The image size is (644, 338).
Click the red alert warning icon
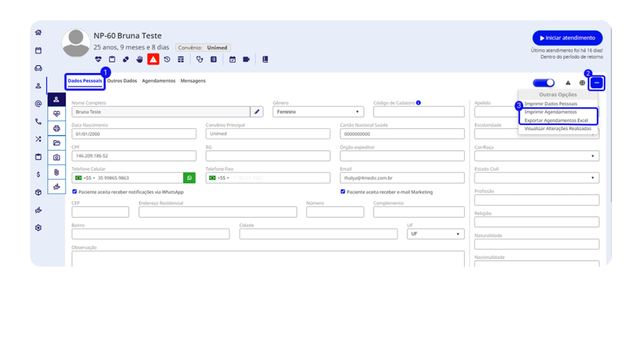(153, 60)
